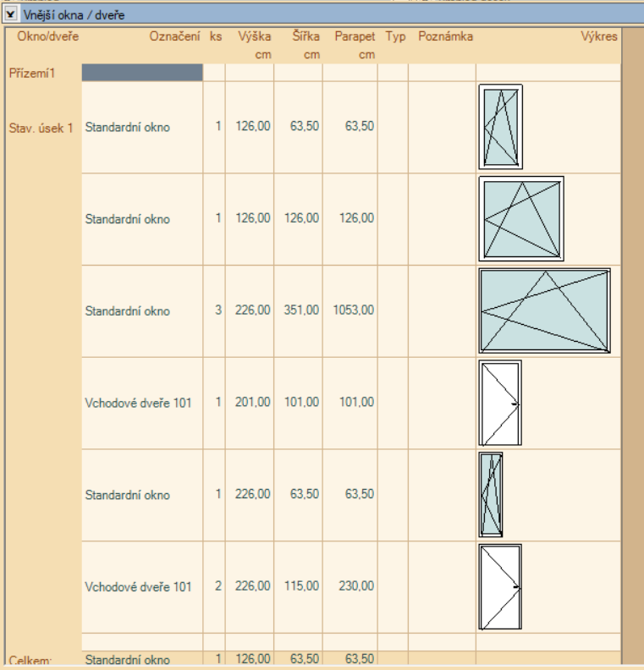This screenshot has width=644, height=670.
Task: Click the grey Označení field beside Přízemí1
Action: pyautogui.click(x=142, y=73)
